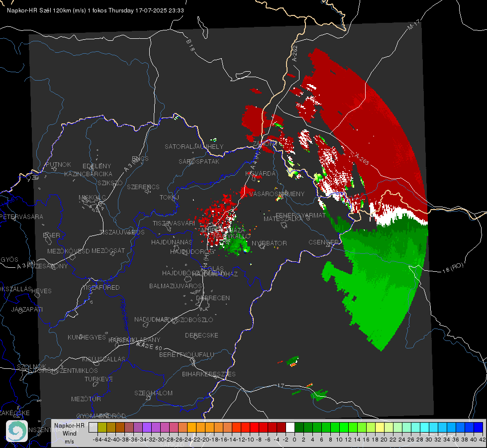Screen dimensions: 487x448
Task: Click the A-265 road label
Action: (362, 159)
